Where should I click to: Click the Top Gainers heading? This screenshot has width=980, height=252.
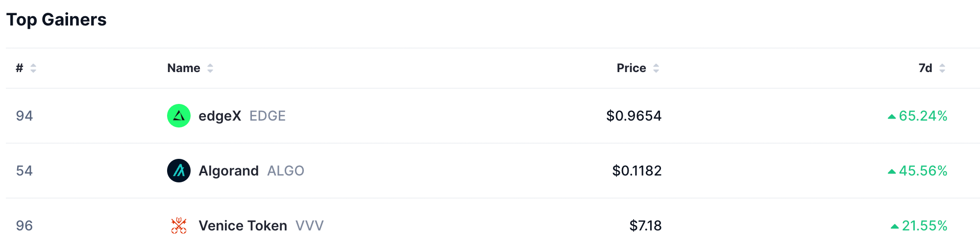(56, 20)
